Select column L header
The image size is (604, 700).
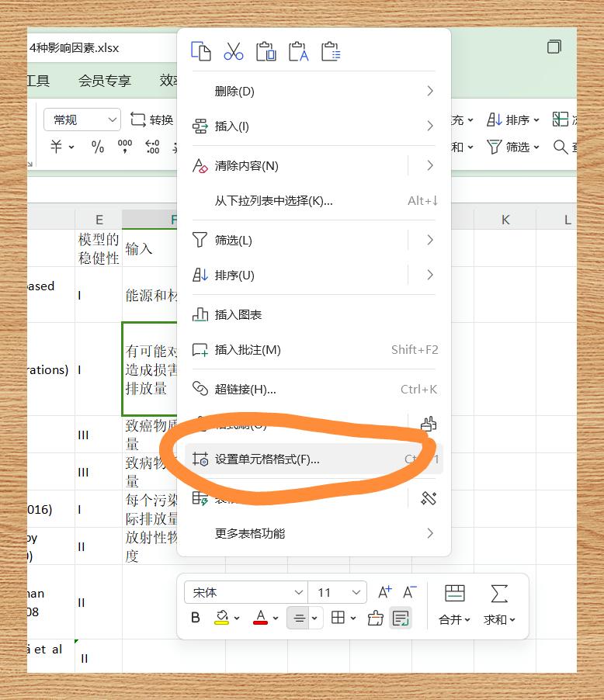click(x=557, y=219)
